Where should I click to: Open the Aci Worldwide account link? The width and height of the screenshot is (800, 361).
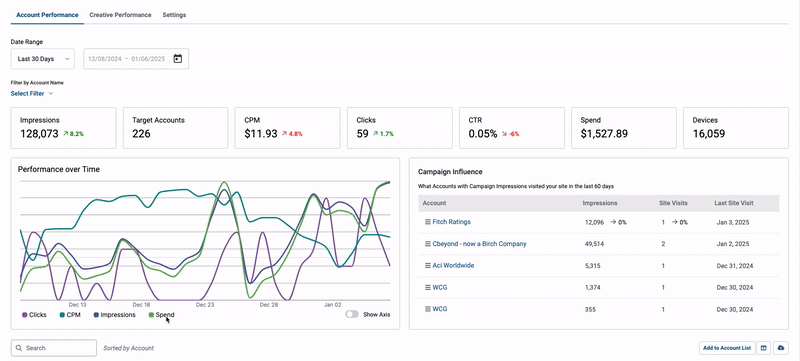pos(454,266)
